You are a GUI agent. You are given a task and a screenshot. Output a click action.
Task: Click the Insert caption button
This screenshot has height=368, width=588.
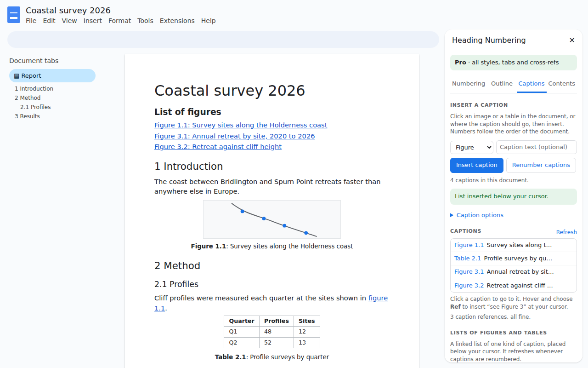click(477, 165)
